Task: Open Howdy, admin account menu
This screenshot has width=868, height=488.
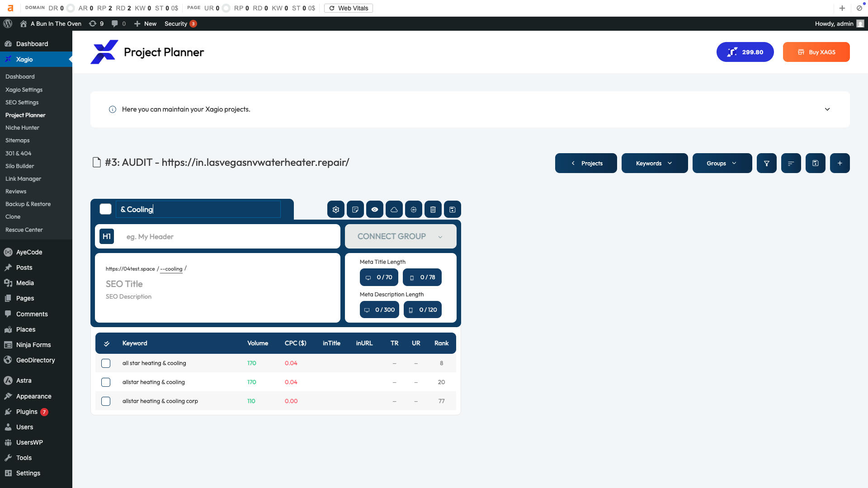Action: [839, 23]
